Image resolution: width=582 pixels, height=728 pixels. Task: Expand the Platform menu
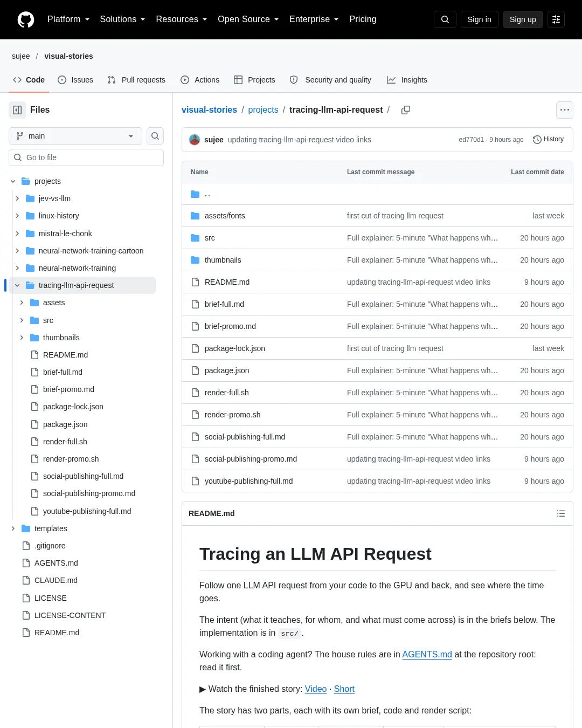click(x=68, y=19)
